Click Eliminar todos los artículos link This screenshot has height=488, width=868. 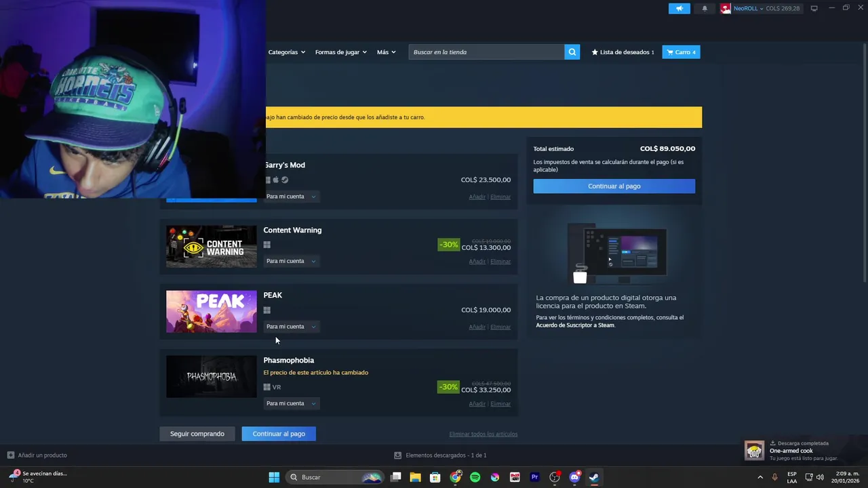[x=483, y=434]
